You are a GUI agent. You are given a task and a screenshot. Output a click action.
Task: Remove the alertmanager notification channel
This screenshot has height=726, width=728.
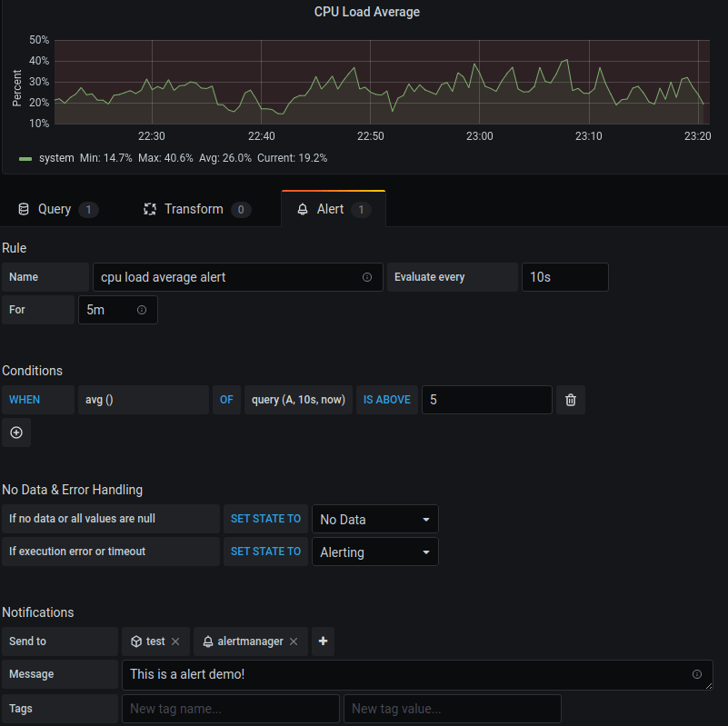[x=294, y=641]
